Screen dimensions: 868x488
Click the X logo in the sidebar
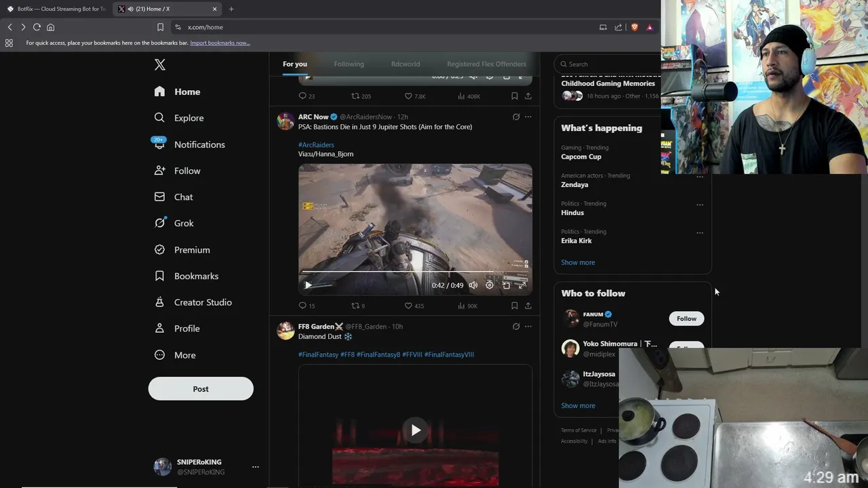159,64
